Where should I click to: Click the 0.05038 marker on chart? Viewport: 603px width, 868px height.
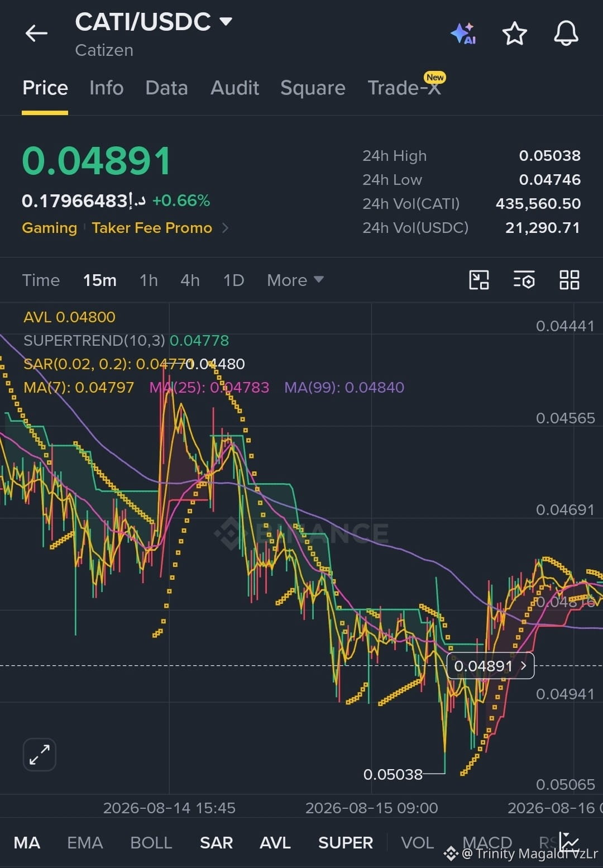(393, 775)
